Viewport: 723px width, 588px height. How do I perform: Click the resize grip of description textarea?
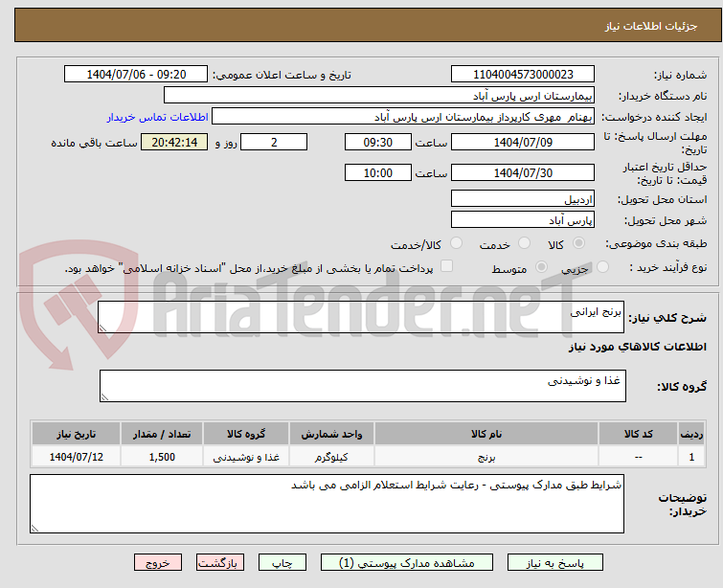pos(102,328)
